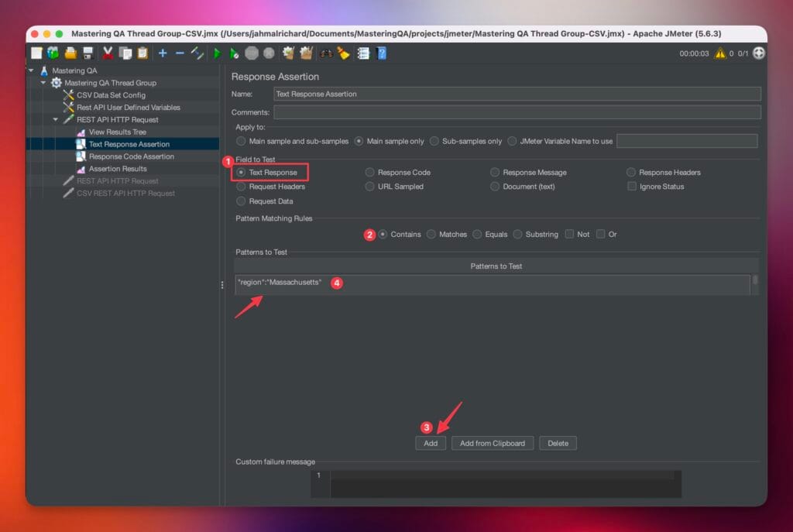
Task: Click the split pane divider handle dots
Action: [222, 285]
